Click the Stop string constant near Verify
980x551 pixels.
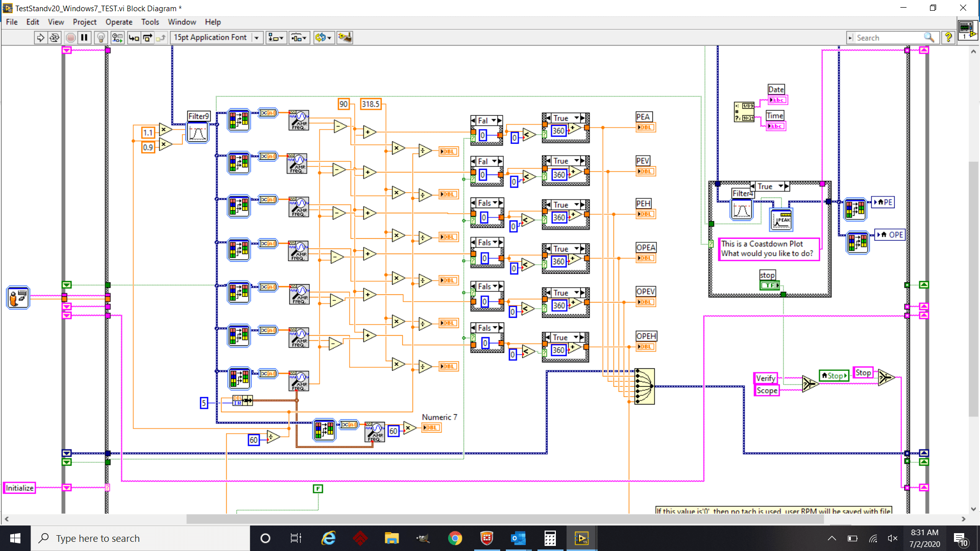[863, 372]
